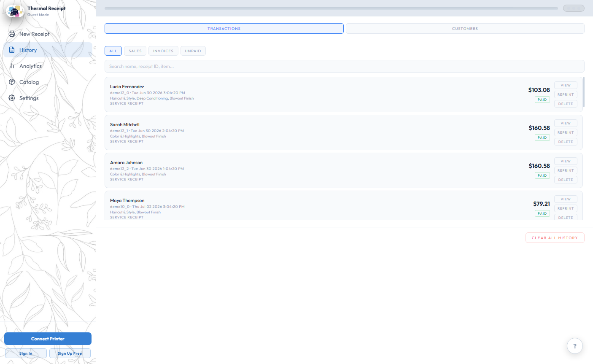Screen dimensions: 593x364
Task: Open New Receipt from the sidebar
Action: pyautogui.click(x=48, y=34)
